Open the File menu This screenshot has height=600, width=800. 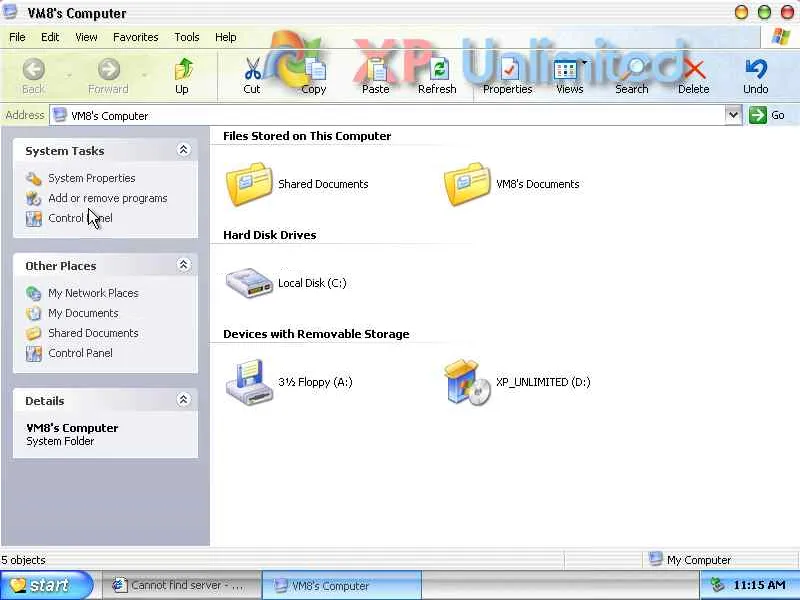[x=17, y=37]
